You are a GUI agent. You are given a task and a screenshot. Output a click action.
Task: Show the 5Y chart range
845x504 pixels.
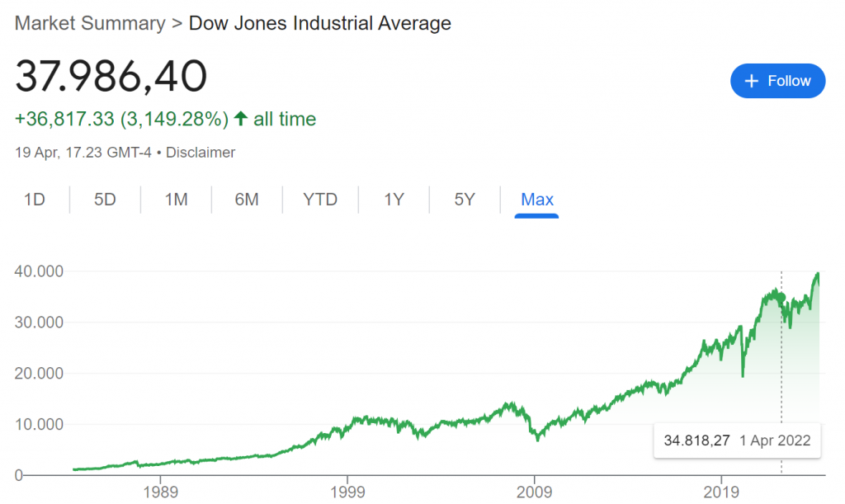[465, 200]
